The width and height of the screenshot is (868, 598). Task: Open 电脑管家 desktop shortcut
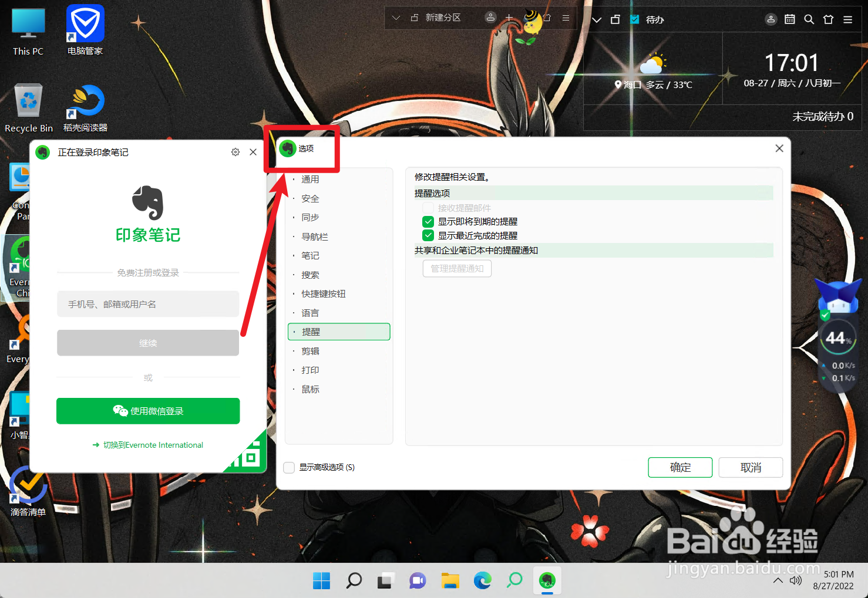pos(85,31)
